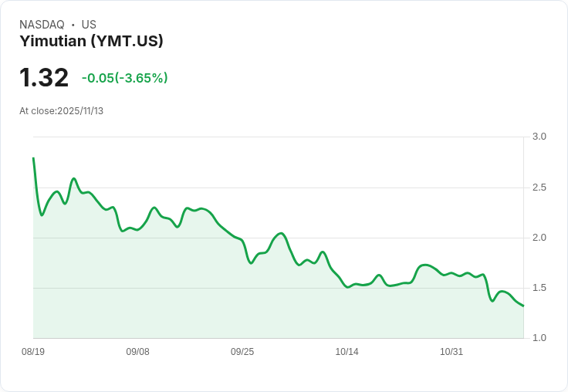Image resolution: width=568 pixels, height=392 pixels.
Task: Click the Yimutian (YMT.US) stock title
Action: (x=91, y=41)
